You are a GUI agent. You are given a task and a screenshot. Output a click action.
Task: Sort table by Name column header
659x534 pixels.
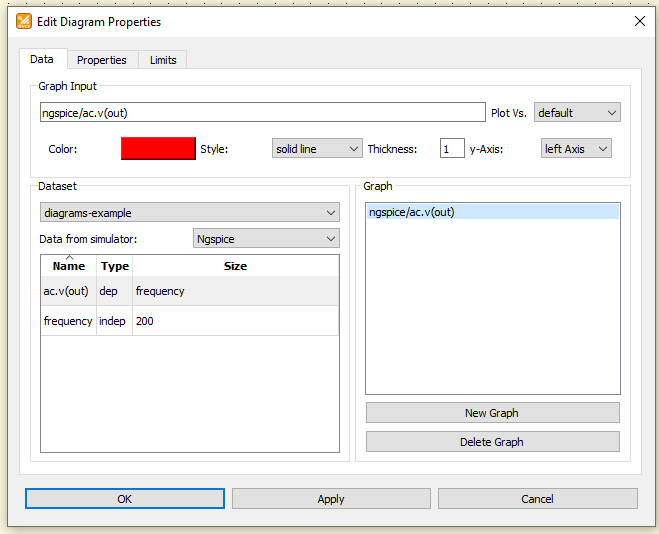(x=69, y=266)
